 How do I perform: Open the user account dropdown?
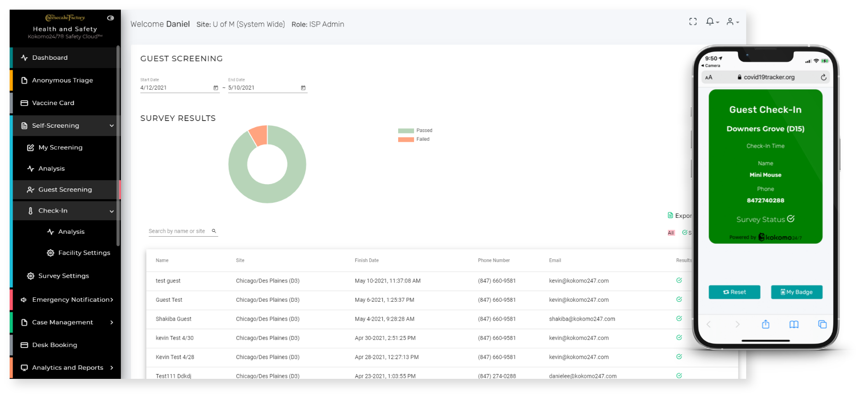click(x=733, y=22)
